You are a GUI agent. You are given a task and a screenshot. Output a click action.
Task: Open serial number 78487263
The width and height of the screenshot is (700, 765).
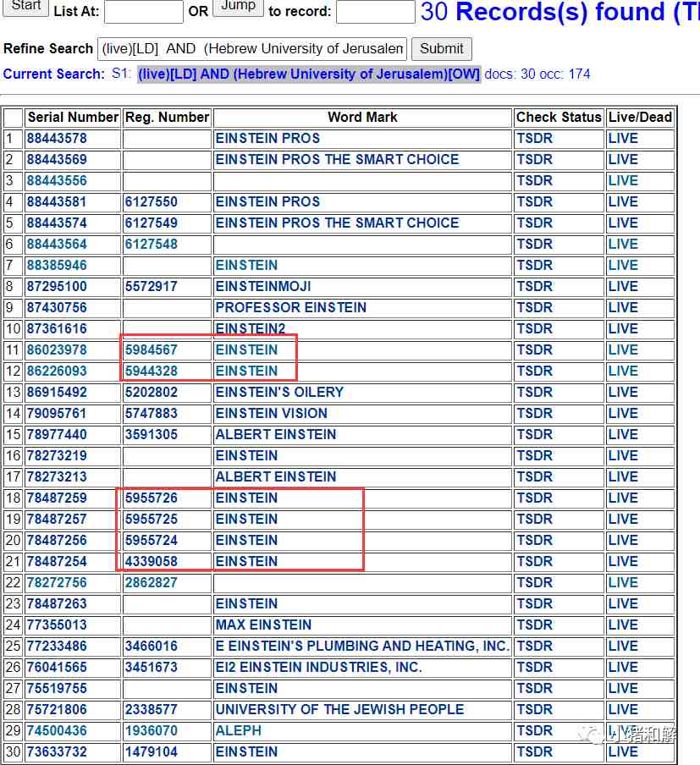[x=57, y=603]
